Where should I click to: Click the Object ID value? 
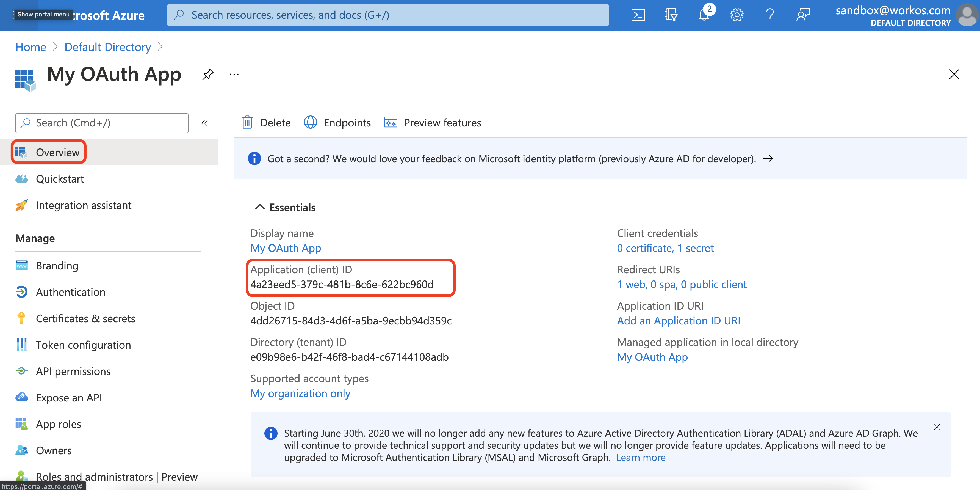click(351, 321)
